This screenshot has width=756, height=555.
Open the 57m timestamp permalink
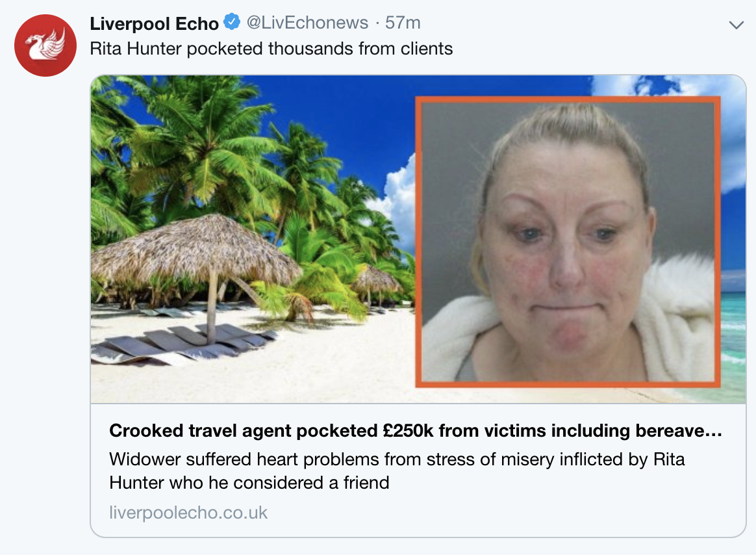tap(403, 23)
